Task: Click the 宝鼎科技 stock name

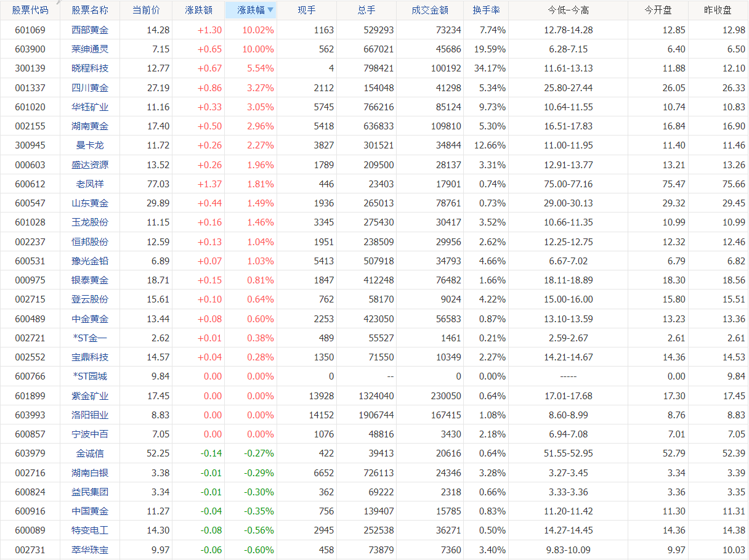Action: pyautogui.click(x=90, y=357)
